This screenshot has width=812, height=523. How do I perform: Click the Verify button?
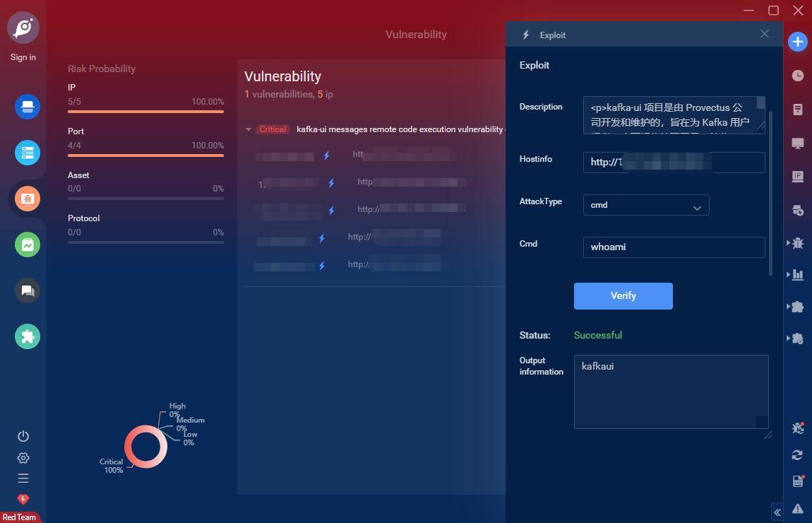(x=623, y=296)
